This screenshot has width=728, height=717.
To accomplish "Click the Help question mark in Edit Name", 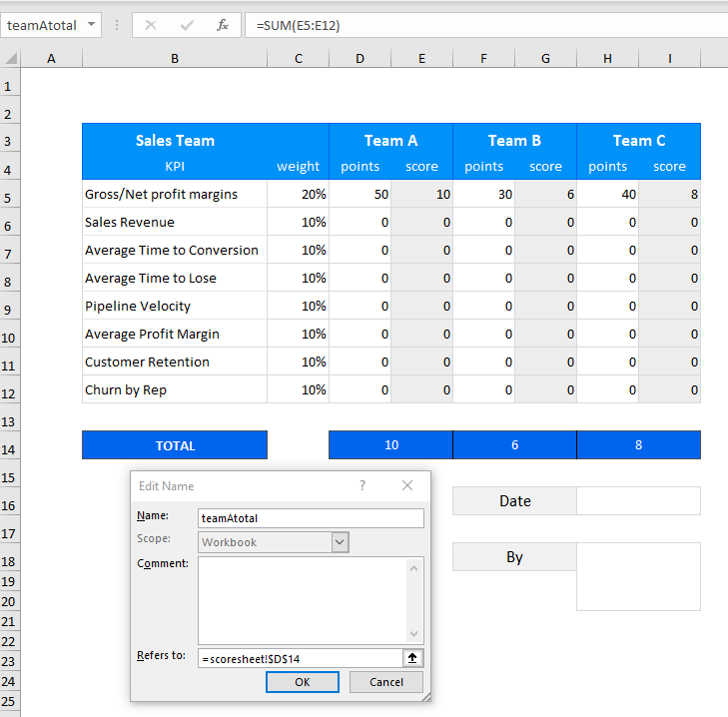I will (x=363, y=485).
